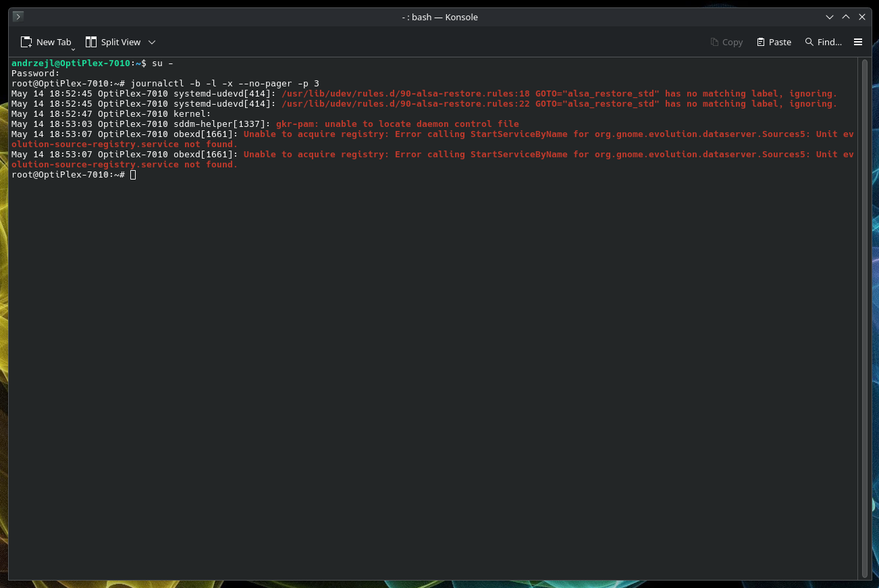879x588 pixels.
Task: Click the Split View button
Action: click(x=113, y=42)
